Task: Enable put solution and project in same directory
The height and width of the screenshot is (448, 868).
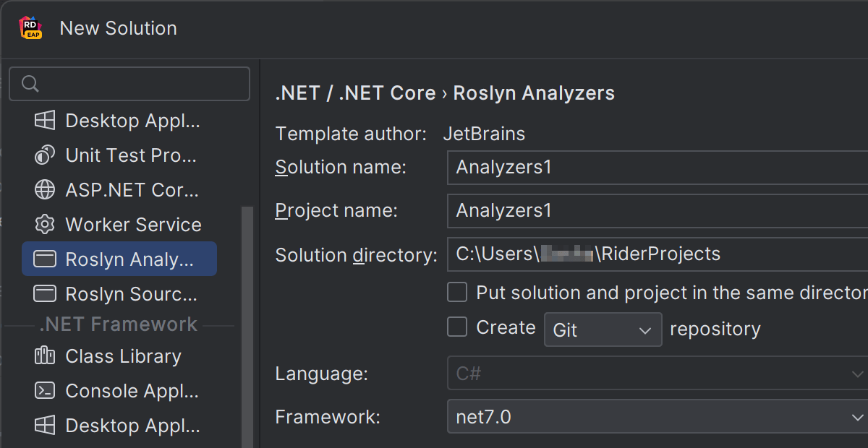Action: pyautogui.click(x=457, y=293)
